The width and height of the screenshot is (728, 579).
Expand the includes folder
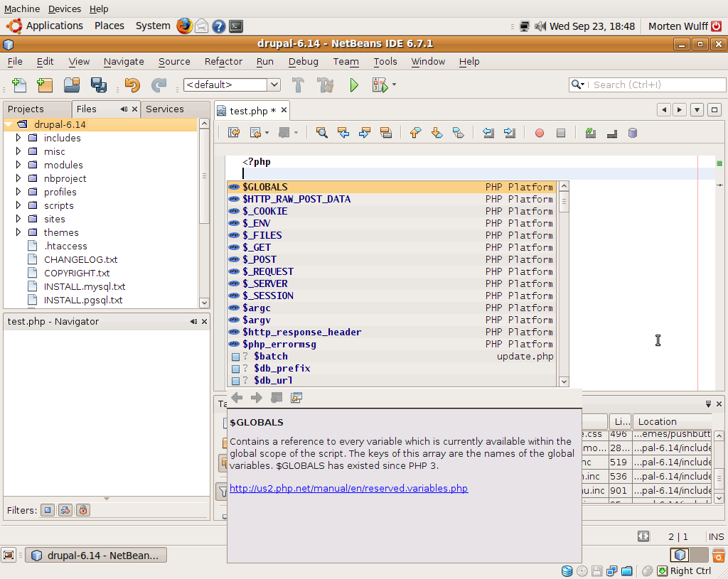[x=18, y=138]
